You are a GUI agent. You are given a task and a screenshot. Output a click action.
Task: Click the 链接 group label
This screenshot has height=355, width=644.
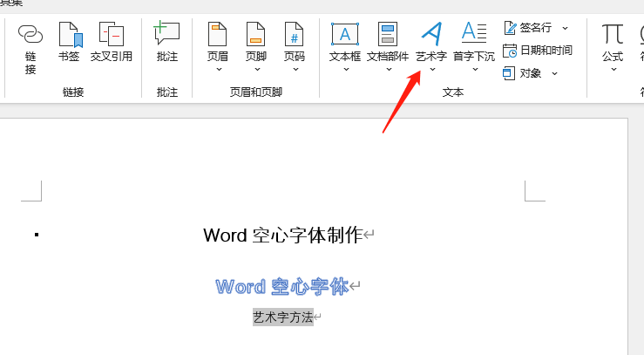73,92
